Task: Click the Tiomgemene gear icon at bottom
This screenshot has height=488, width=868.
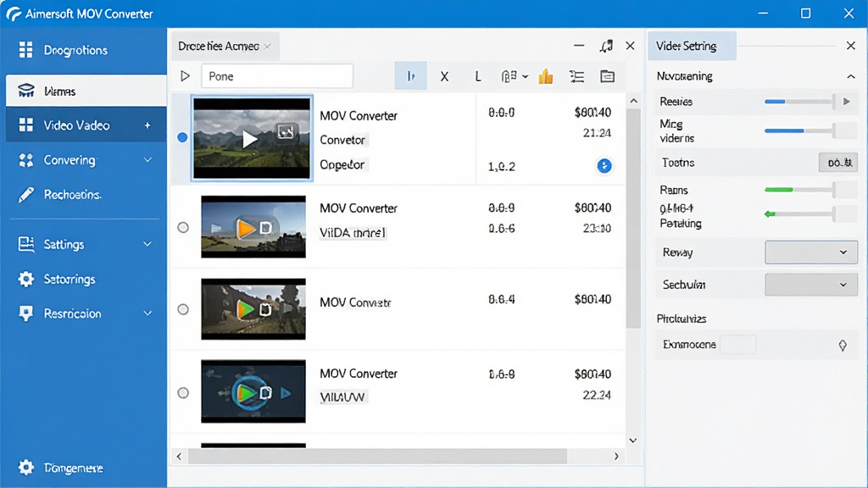Action: pos(25,468)
